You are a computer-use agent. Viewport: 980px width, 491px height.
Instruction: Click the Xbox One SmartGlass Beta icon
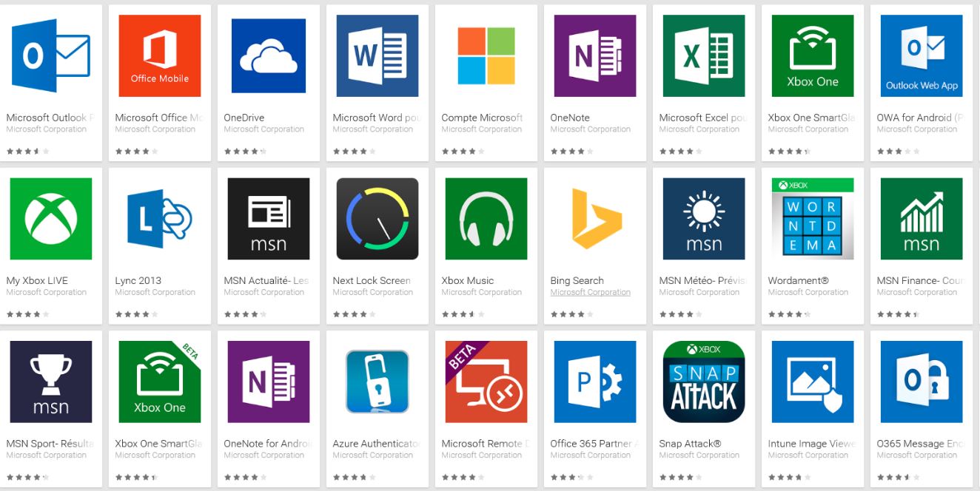click(160, 382)
